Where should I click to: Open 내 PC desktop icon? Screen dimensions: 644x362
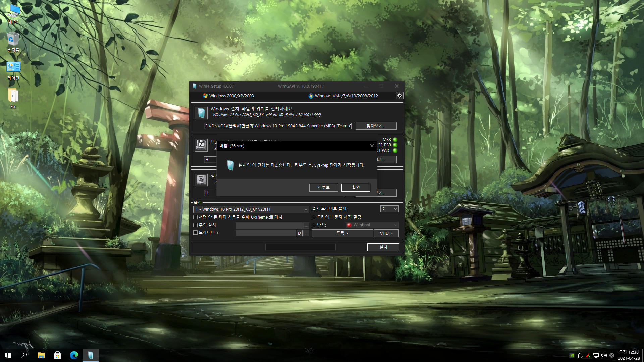[13, 14]
